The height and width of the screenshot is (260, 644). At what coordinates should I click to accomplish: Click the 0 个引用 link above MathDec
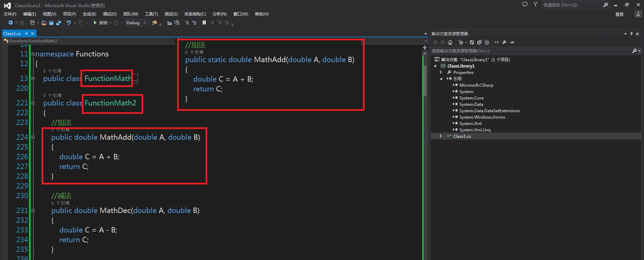tap(60, 203)
